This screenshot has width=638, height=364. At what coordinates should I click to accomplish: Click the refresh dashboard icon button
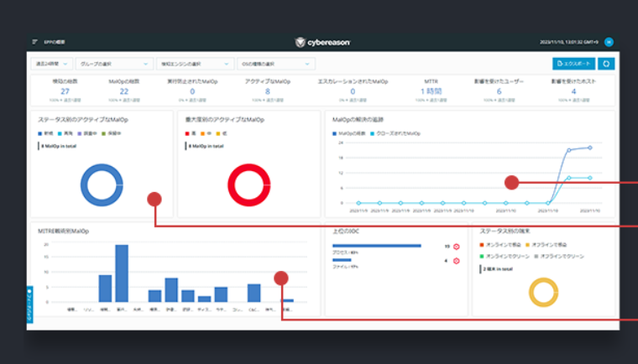pos(604,63)
